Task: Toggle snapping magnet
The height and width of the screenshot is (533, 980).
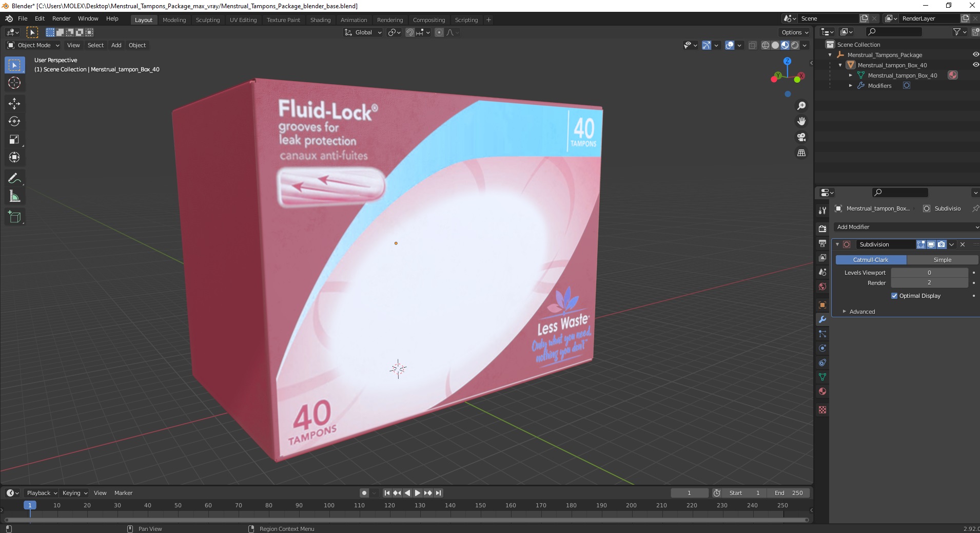Action: [409, 32]
